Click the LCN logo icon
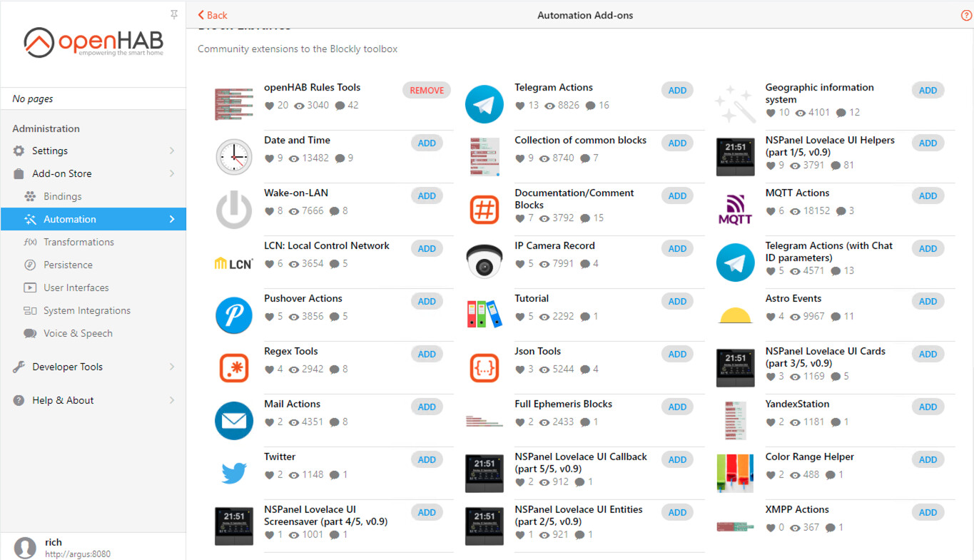 234,263
